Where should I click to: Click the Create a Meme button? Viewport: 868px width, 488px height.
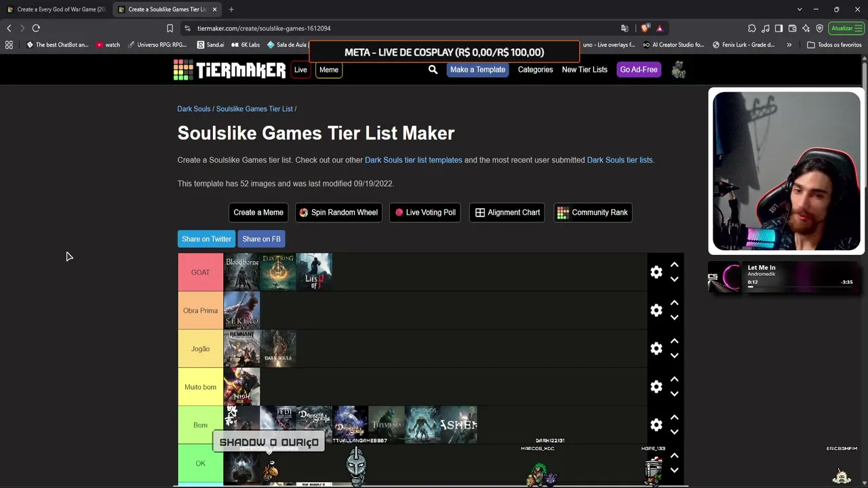coord(258,212)
